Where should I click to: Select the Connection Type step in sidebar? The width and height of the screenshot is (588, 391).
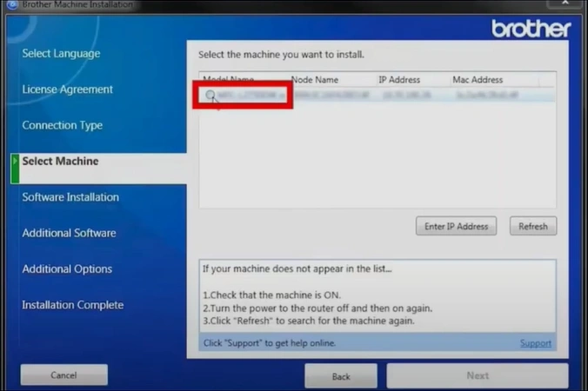tap(62, 125)
